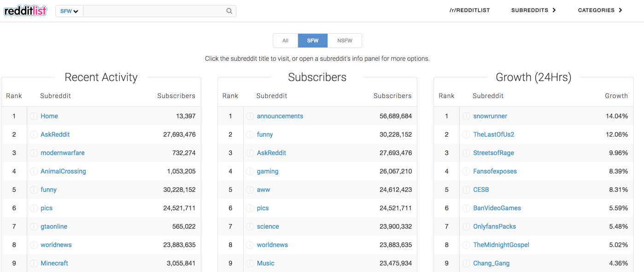Screen dimensions: 644x272
Task: Open the gtaonline subreddit link
Action: coord(54,226)
